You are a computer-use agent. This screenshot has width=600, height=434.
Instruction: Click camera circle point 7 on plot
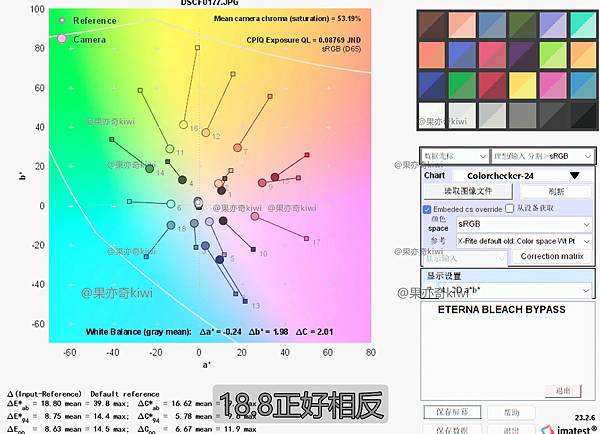(x=237, y=148)
